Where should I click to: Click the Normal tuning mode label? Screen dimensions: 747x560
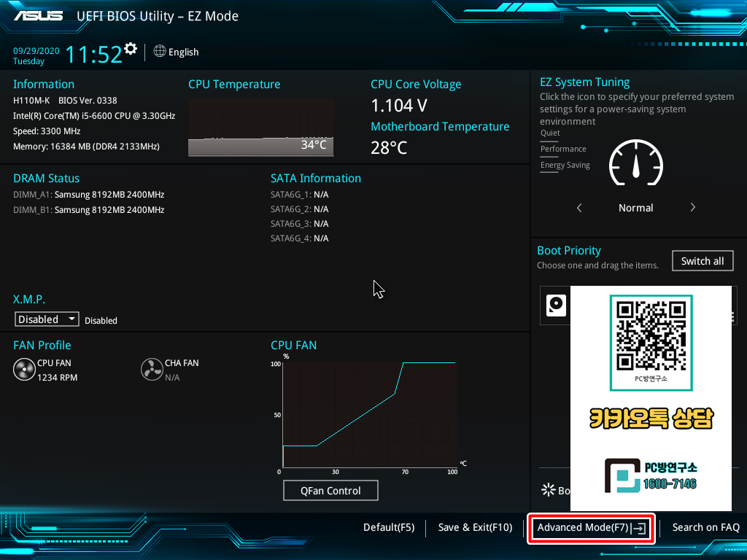(x=635, y=208)
